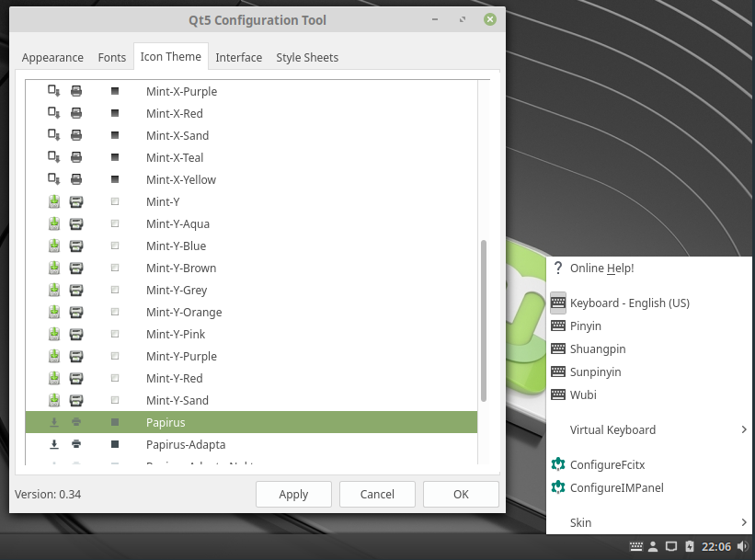Toggle the checkbox on the Mint-X-Teal row
This screenshot has width=755, height=560.
[x=115, y=157]
